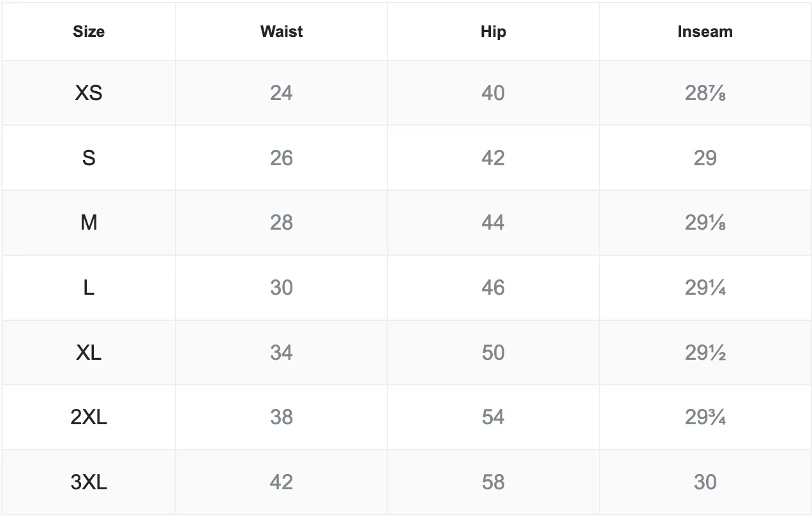812x518 pixels.
Task: Click inseam value 28⅞ for XS
Action: click(x=705, y=93)
